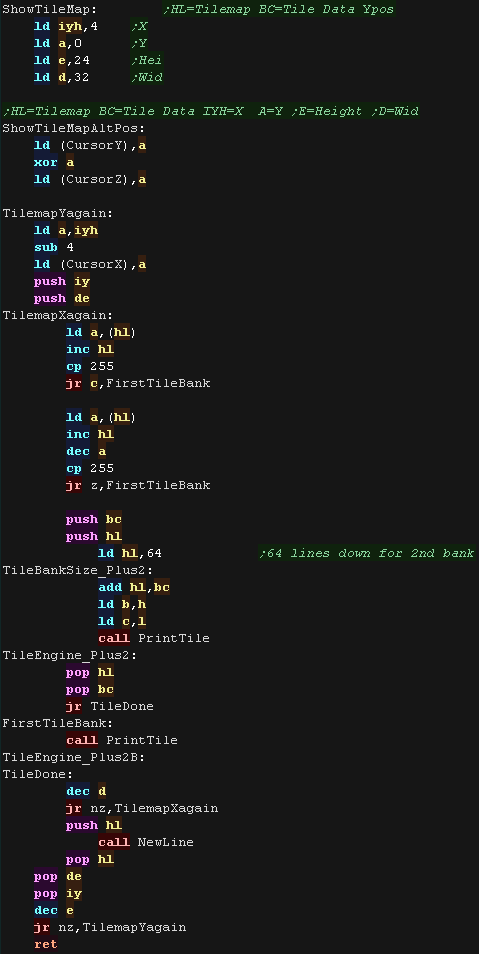Click the TileEngine_Plus2B label
The width and height of the screenshot is (479, 954).
74,757
